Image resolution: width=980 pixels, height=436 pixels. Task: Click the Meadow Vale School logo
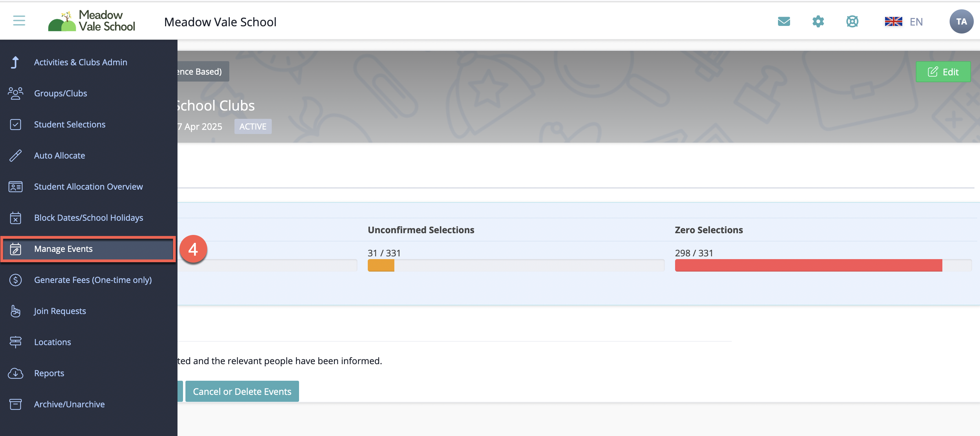(x=92, y=21)
